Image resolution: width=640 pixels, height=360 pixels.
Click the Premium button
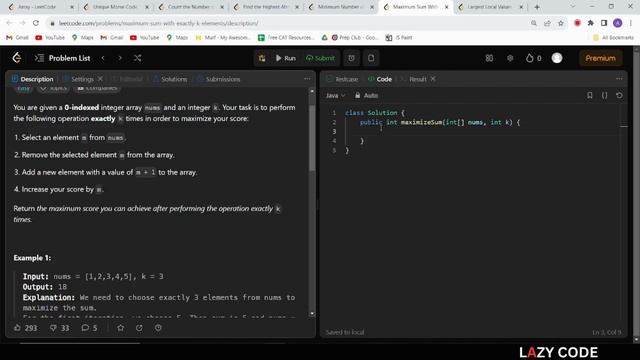tap(600, 58)
